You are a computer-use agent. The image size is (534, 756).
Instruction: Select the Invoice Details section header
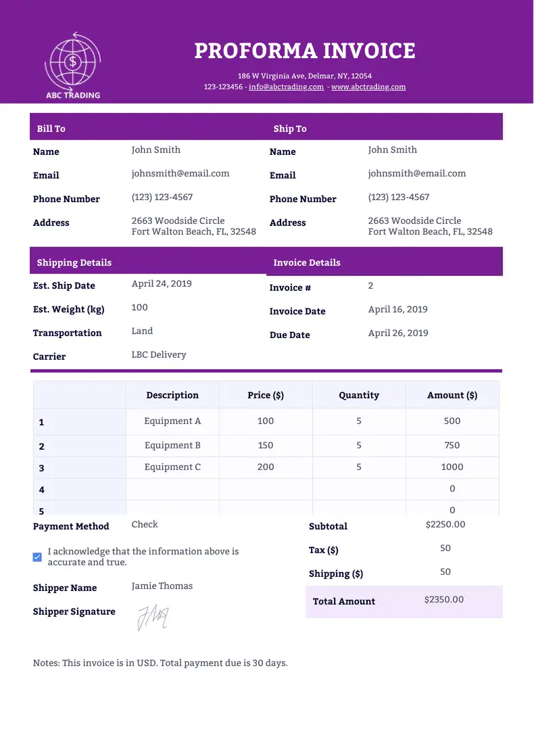click(307, 262)
